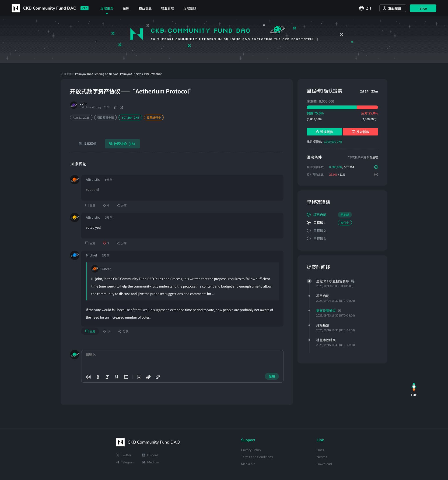Viewport: 448px width, 480px height.
Task: Open 金库 in the top navigation
Action: click(126, 8)
